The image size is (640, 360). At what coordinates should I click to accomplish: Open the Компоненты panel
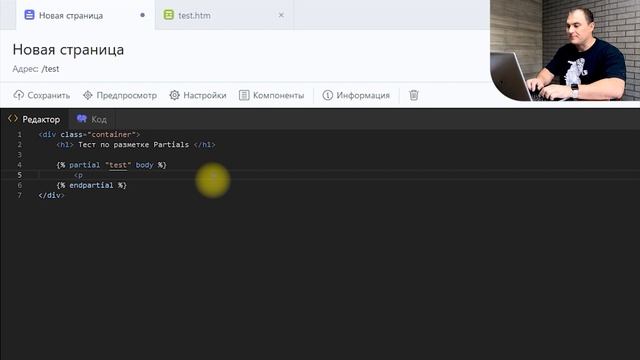[271, 95]
